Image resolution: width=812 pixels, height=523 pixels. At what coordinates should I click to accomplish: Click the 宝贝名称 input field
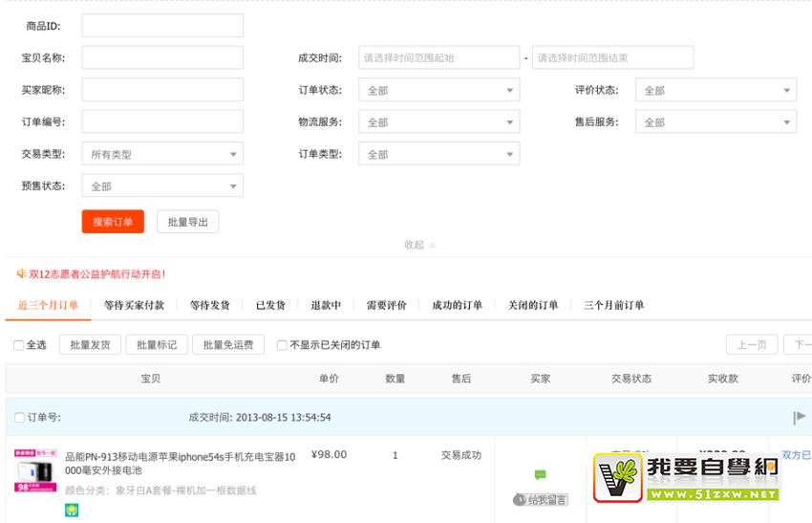[162, 57]
